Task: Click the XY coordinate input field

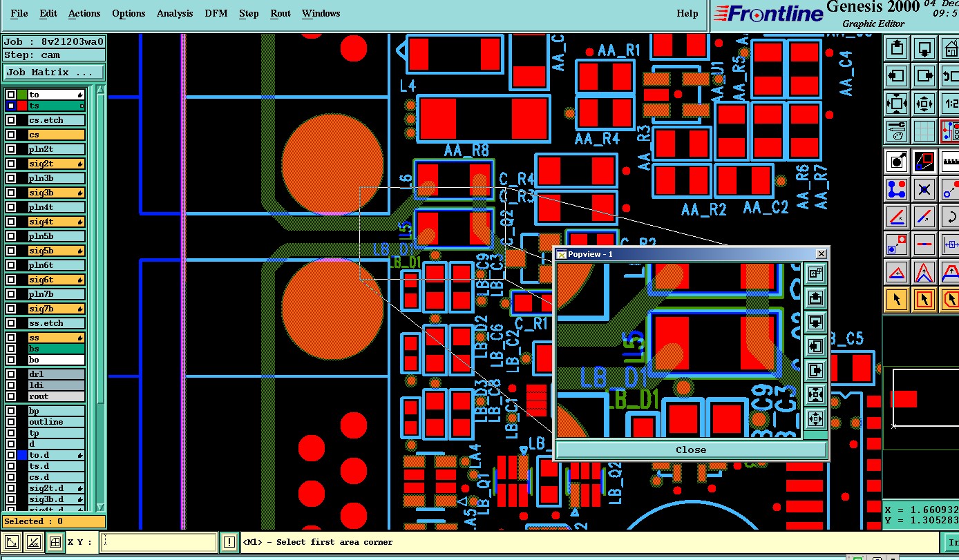Action: (158, 542)
